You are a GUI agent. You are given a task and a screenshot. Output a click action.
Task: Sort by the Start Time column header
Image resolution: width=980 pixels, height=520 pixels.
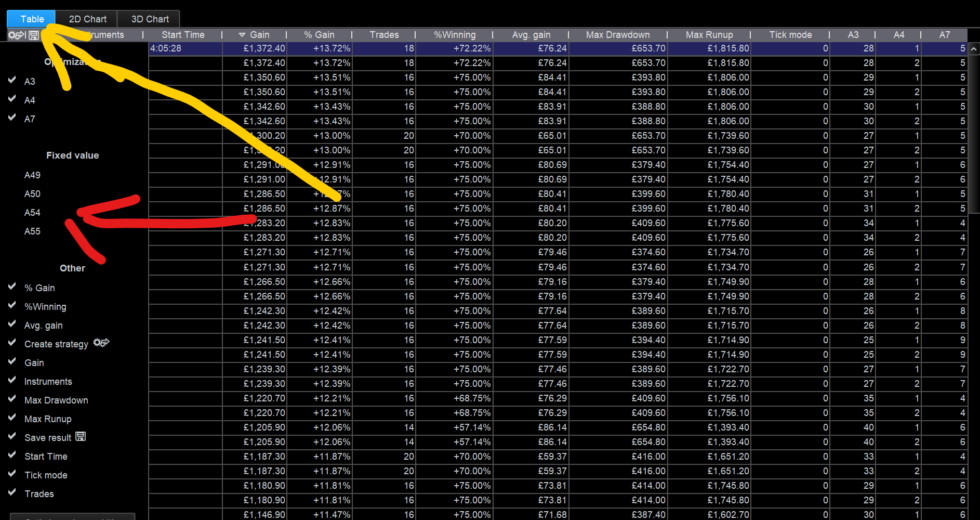pyautogui.click(x=183, y=35)
